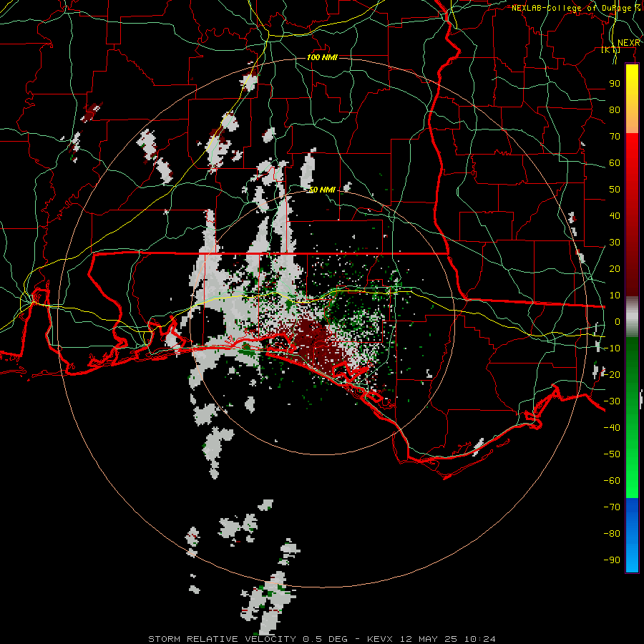Click the "30" value on velocity scale
The width and height of the screenshot is (644, 644).
[615, 243]
